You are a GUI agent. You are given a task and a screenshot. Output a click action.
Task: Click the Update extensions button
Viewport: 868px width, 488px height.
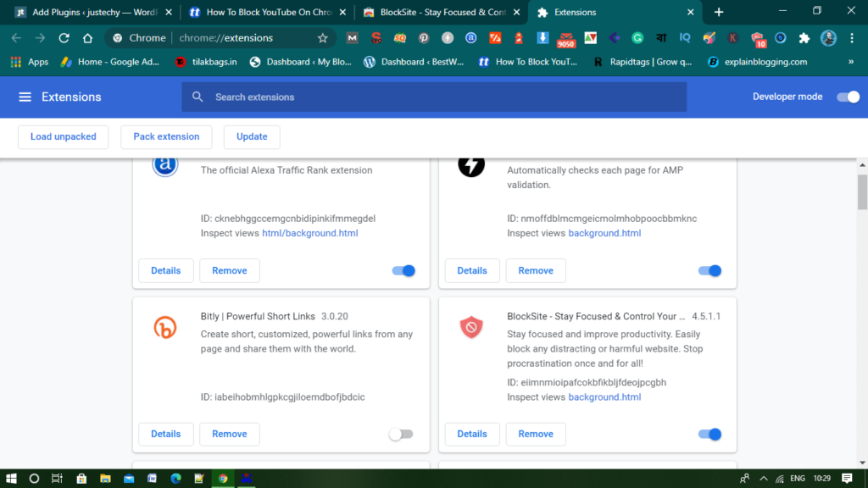coord(252,136)
